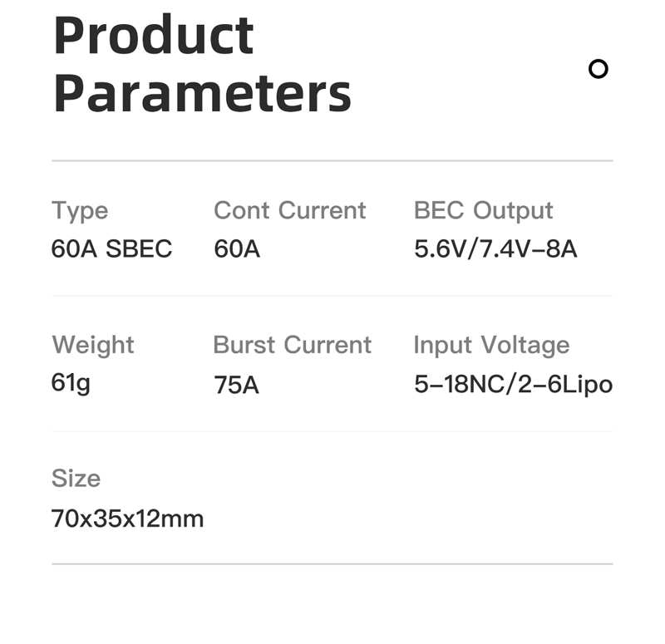Viewport: 665px width, 644px height.
Task: Select the 5-18NC/2-6Lipo value
Action: (513, 385)
